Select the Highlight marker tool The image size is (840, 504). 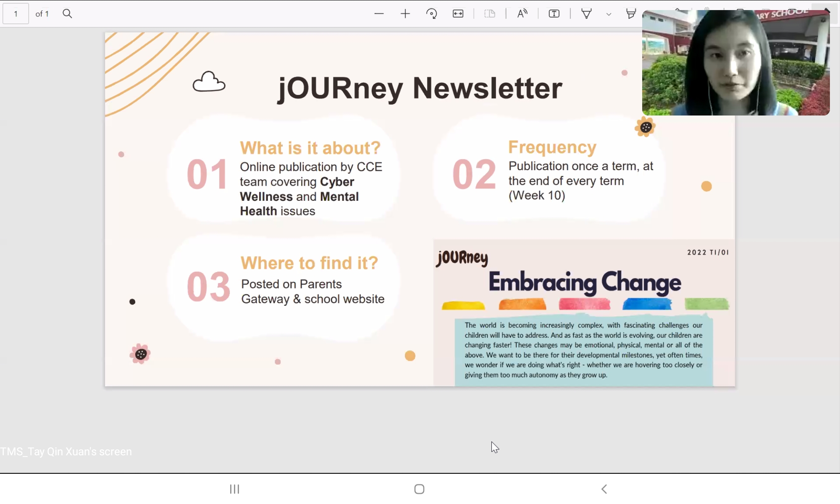click(x=631, y=14)
